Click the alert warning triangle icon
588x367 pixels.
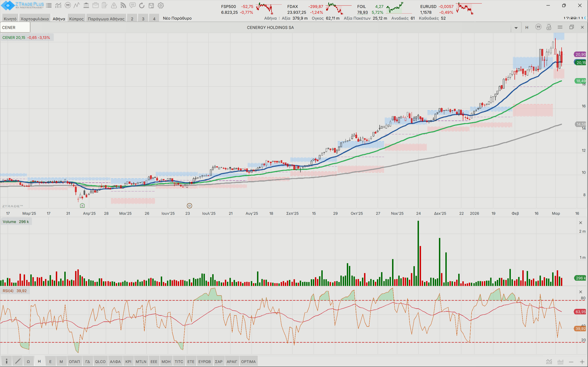(114, 5)
